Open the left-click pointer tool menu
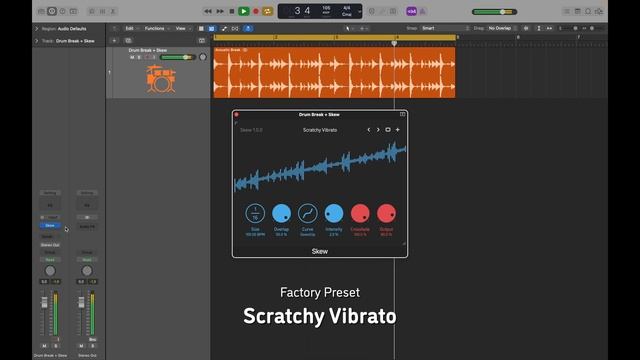640x360 pixels. point(349,29)
